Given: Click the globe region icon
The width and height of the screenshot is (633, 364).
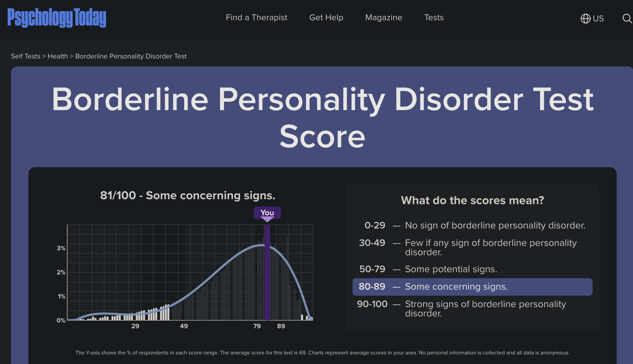Looking at the screenshot, I should (x=585, y=19).
